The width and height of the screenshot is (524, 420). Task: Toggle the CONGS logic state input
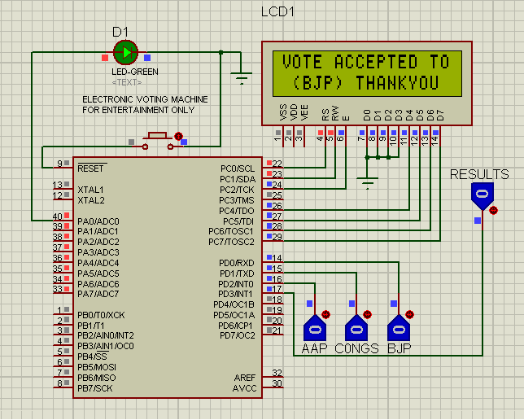tap(356, 328)
